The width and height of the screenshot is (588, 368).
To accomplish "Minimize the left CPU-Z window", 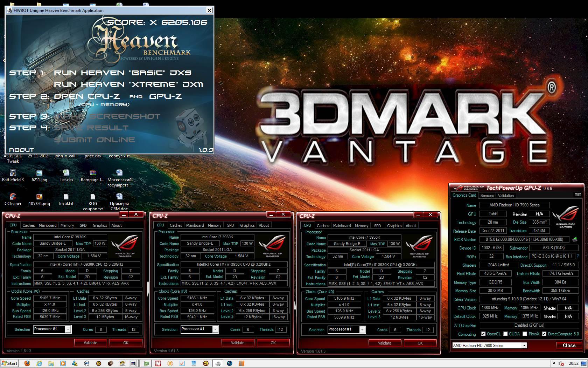I will click(x=124, y=214).
